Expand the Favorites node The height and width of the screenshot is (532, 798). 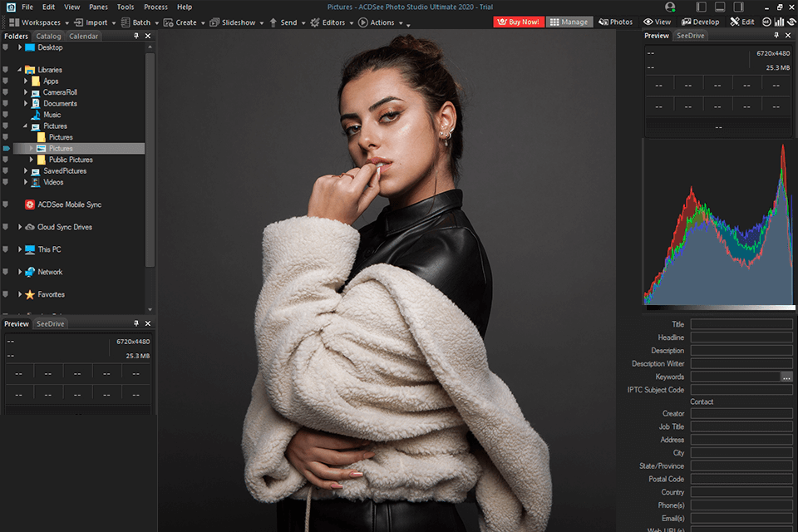[20, 294]
